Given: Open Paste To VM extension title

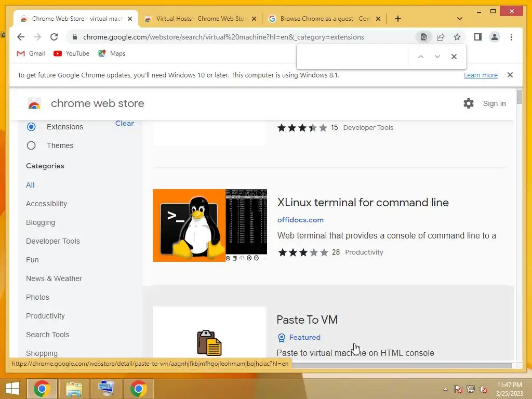Looking at the screenshot, I should 307,320.
